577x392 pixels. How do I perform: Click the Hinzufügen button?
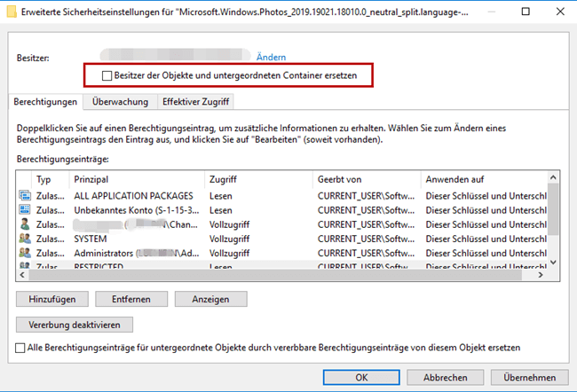pyautogui.click(x=52, y=299)
